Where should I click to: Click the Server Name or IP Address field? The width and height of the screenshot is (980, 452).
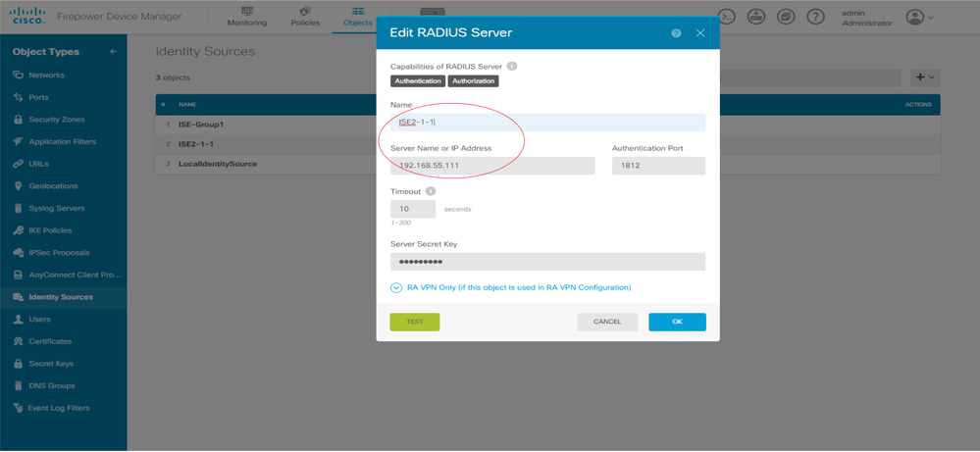[x=492, y=166]
